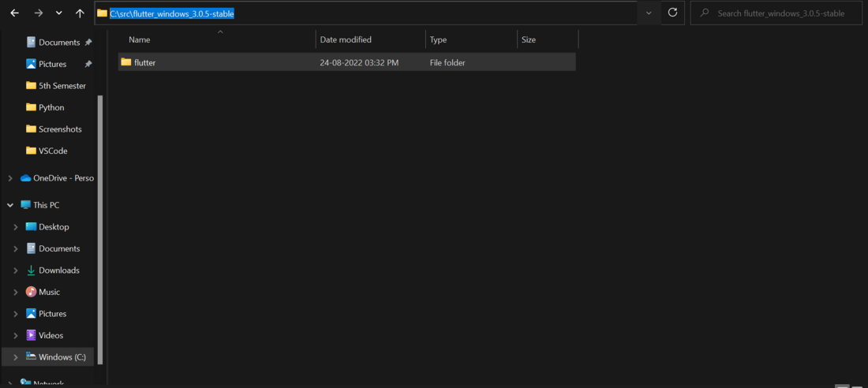The width and height of the screenshot is (868, 388).
Task: Select Windows (C:) drive
Action: [62, 357]
